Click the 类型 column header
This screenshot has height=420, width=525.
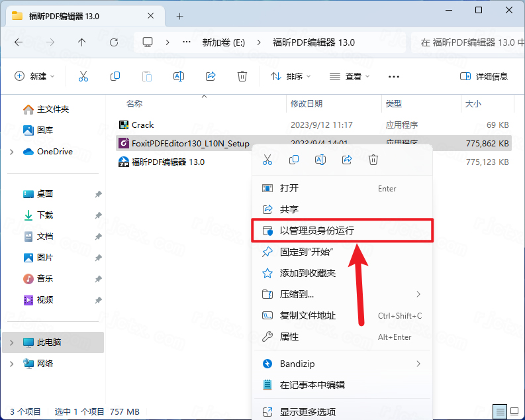(393, 104)
